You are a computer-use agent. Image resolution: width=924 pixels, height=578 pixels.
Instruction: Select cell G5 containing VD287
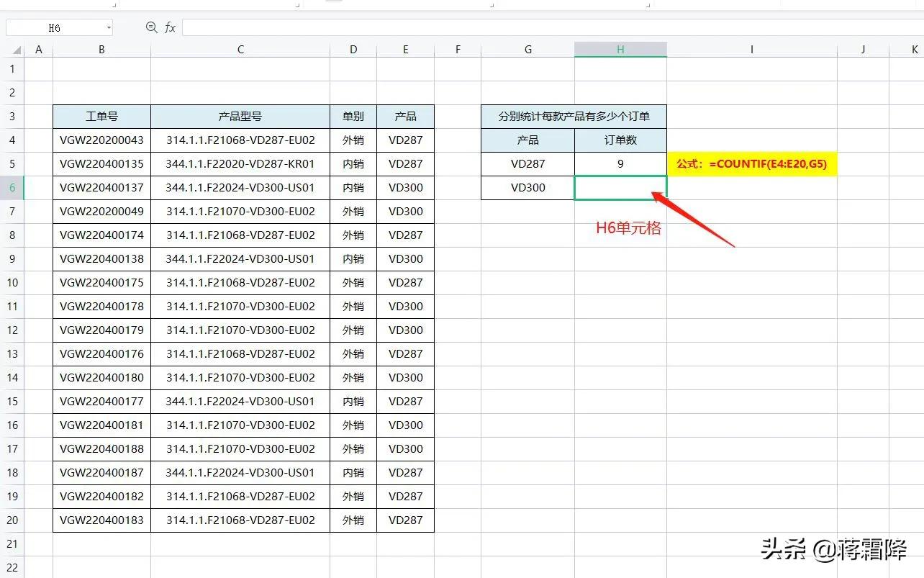[x=528, y=164]
